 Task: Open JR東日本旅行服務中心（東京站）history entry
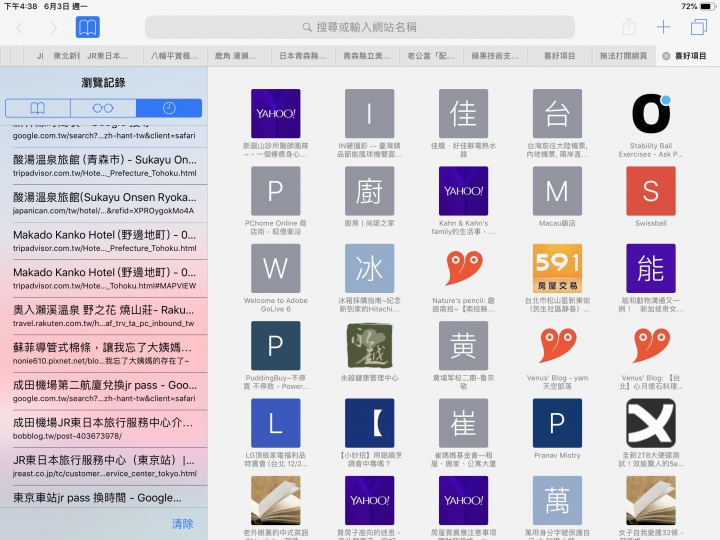[x=105, y=467]
